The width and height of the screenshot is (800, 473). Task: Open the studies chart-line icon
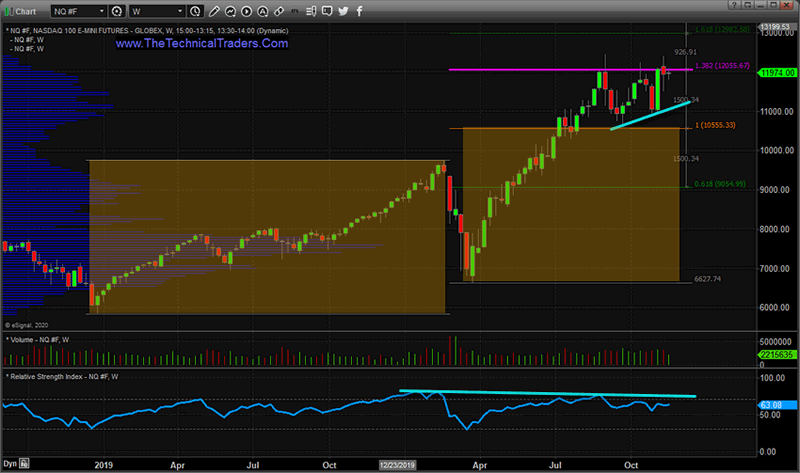[x=230, y=11]
